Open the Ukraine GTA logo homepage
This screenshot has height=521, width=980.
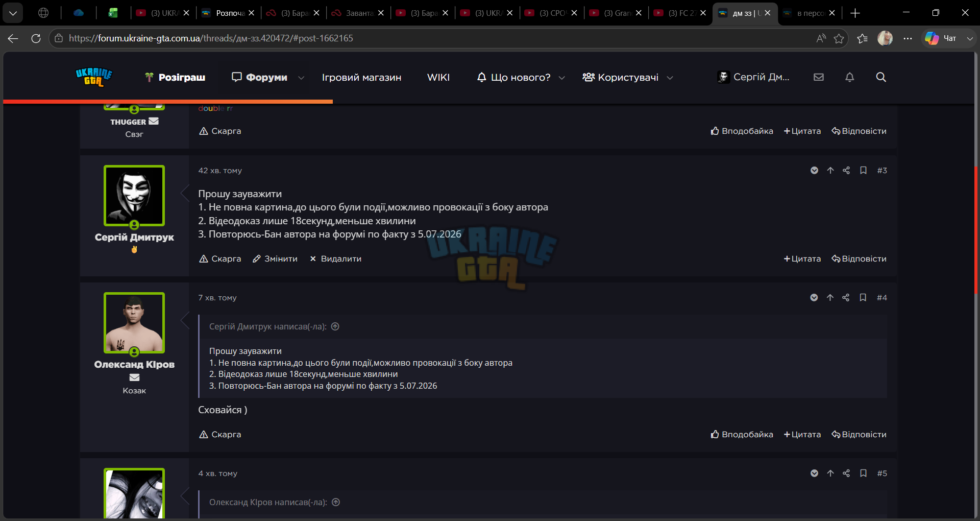coord(94,77)
